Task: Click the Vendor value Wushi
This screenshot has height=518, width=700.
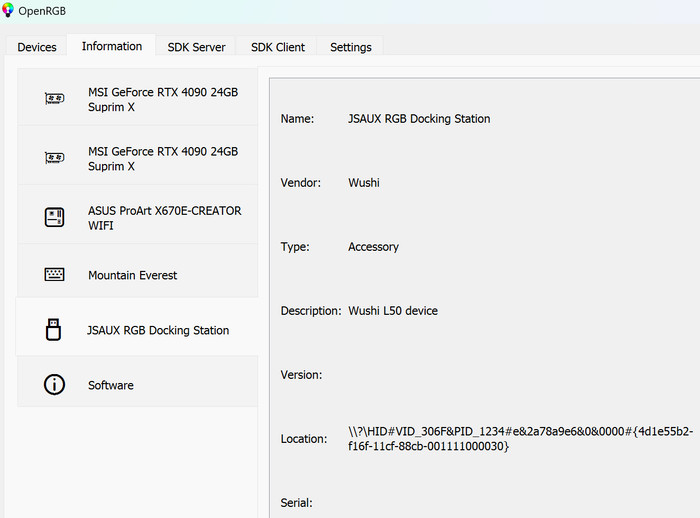Action: (x=364, y=183)
